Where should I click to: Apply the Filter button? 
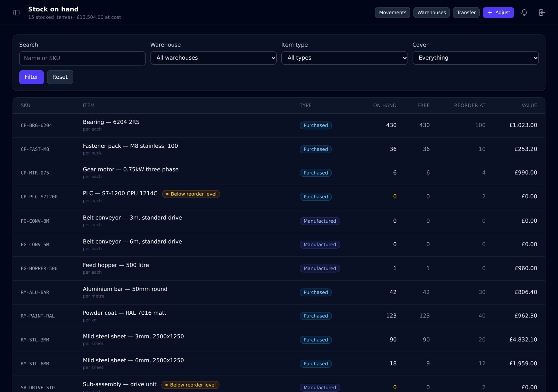[x=31, y=77]
